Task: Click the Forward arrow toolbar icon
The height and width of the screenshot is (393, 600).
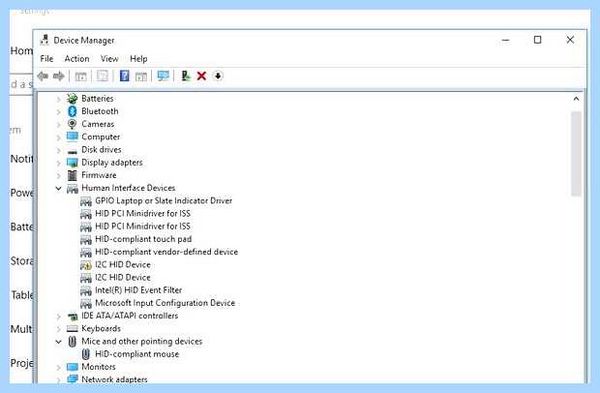Action: pyautogui.click(x=59, y=76)
